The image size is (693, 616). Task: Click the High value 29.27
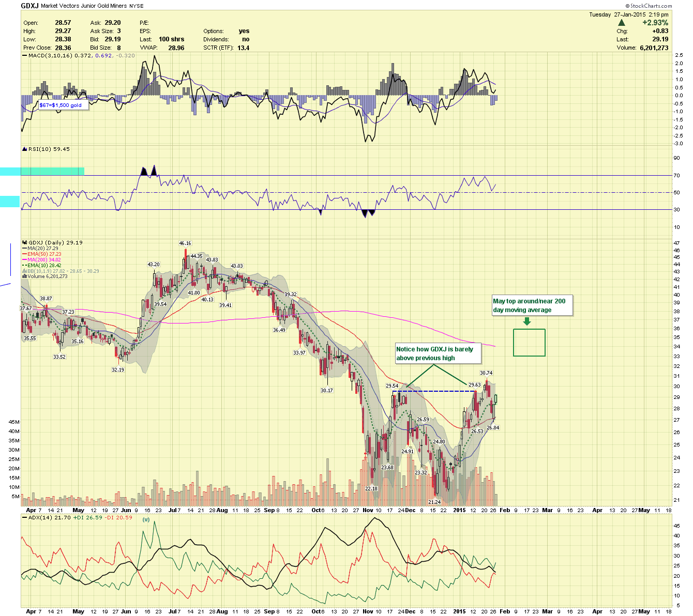tap(63, 31)
